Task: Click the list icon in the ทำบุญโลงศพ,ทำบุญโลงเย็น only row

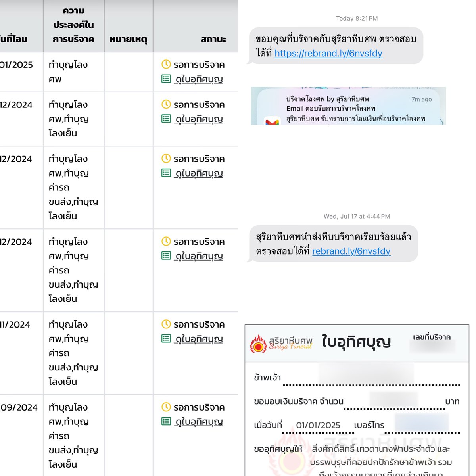Action: coord(166,119)
